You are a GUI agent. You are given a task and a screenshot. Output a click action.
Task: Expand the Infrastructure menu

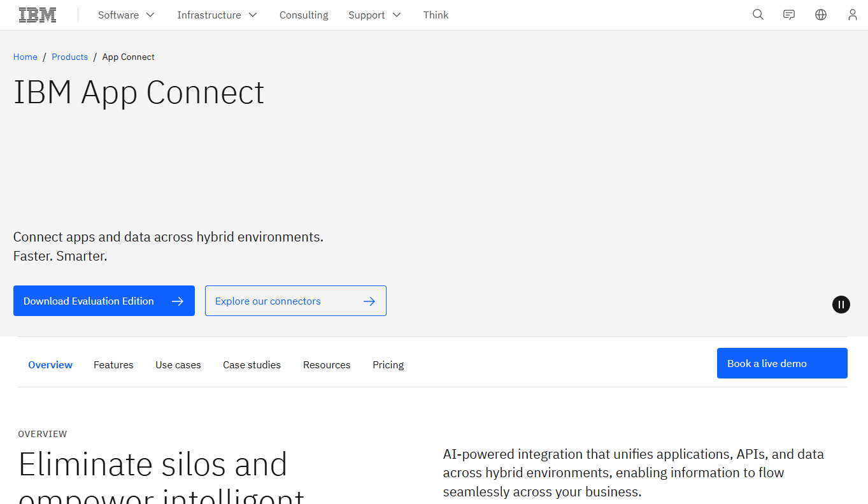(x=217, y=15)
